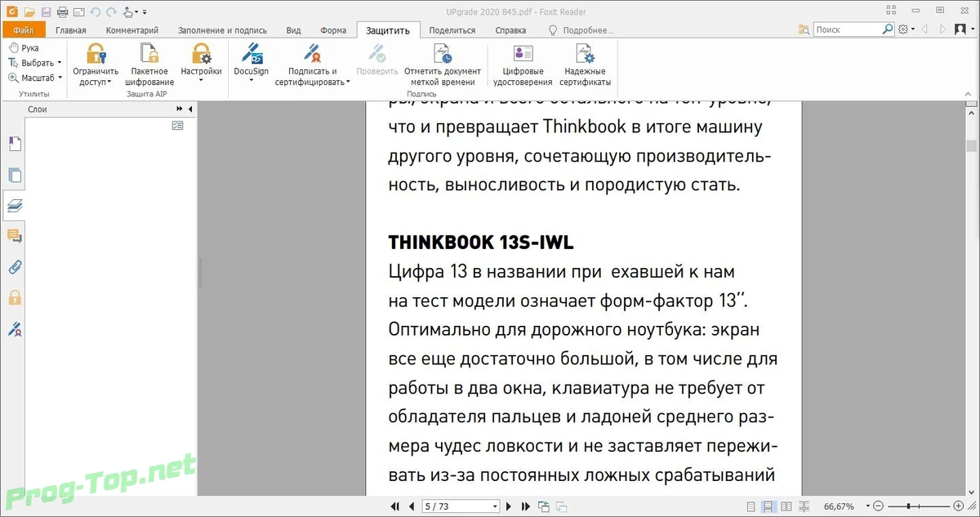Save document with purple disk icon
Image resolution: width=980 pixels, height=517 pixels.
46,11
